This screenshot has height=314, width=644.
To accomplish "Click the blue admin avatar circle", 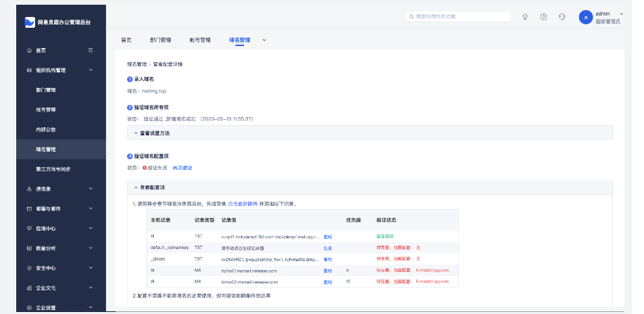I will (x=586, y=18).
